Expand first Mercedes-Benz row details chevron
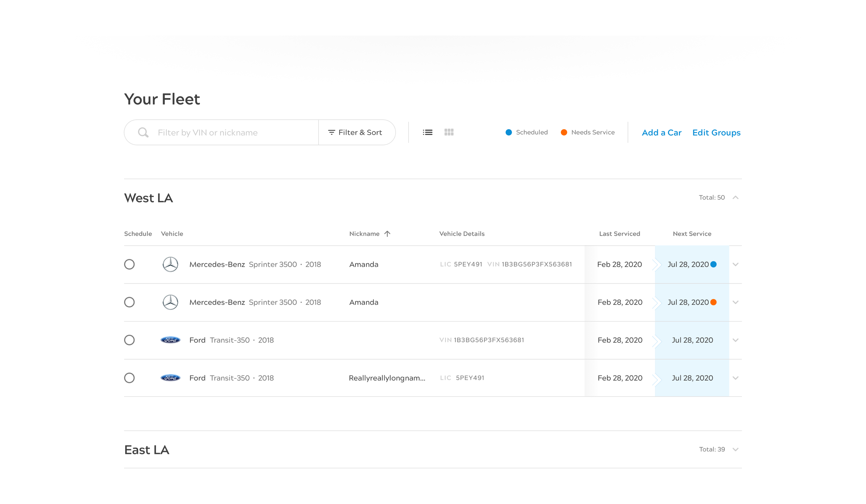Screen dimensions: 866x504 tap(735, 264)
